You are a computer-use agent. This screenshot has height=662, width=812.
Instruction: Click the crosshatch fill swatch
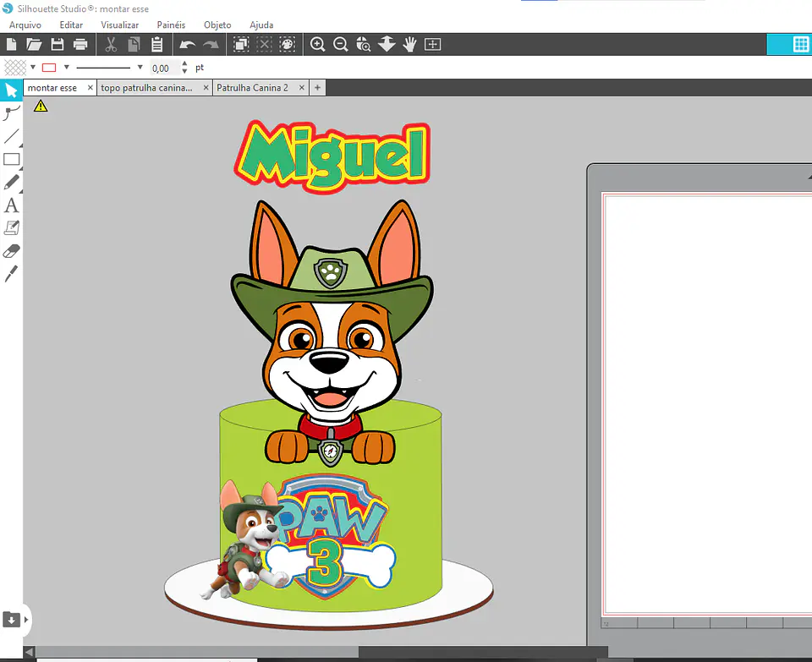pos(15,68)
